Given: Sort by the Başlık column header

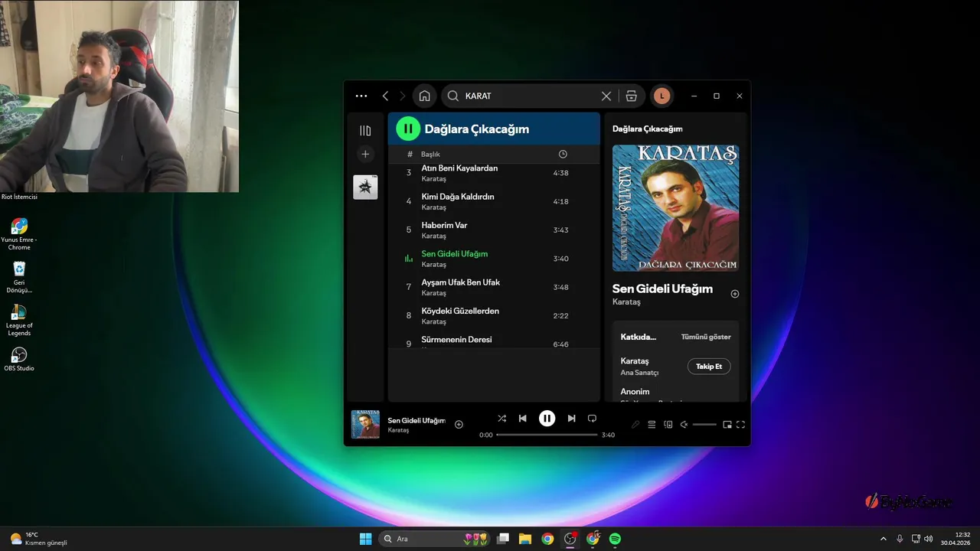Looking at the screenshot, I should pyautogui.click(x=430, y=154).
